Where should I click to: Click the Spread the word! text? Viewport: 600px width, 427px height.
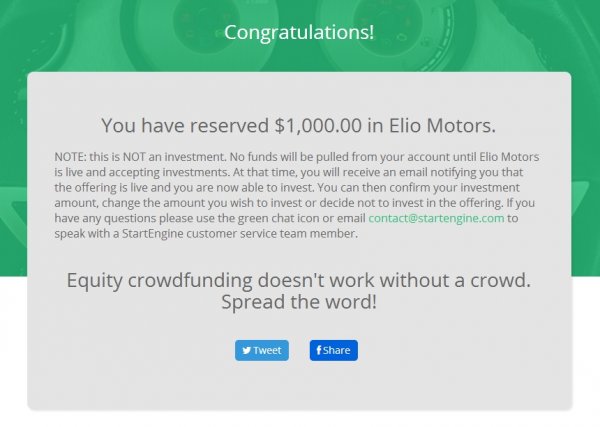299,302
